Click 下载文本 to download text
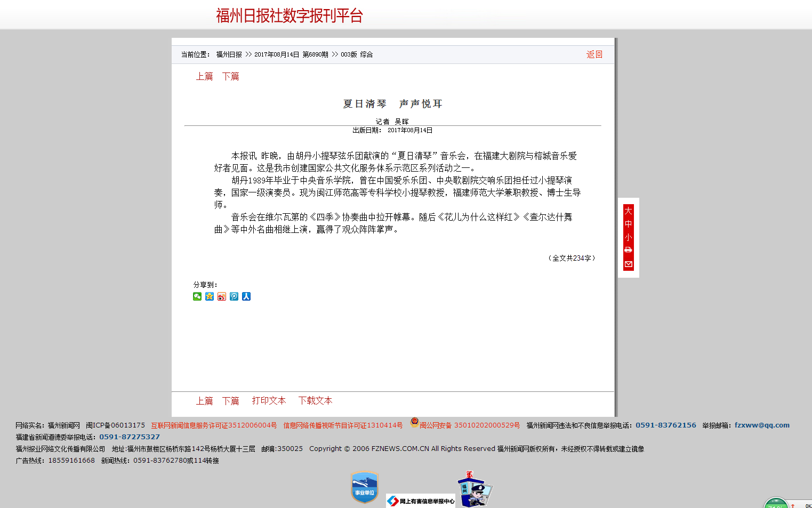812x508 pixels. 315,400
